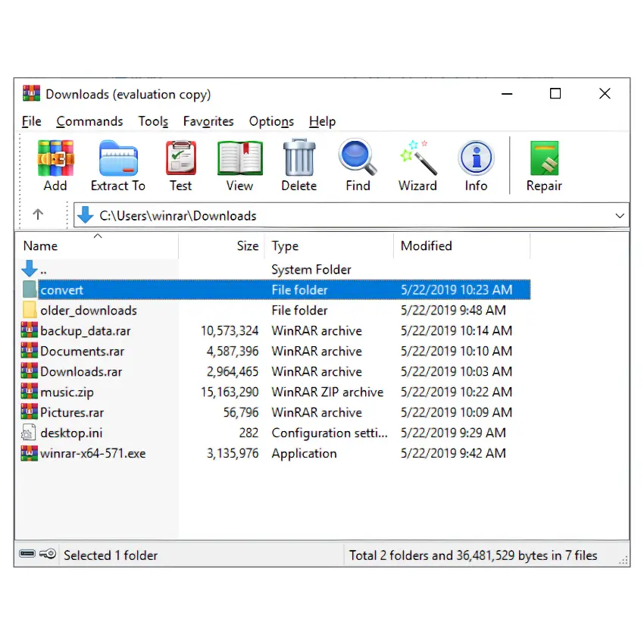644x644 pixels.
Task: Sort by the Size column header
Action: (222, 245)
